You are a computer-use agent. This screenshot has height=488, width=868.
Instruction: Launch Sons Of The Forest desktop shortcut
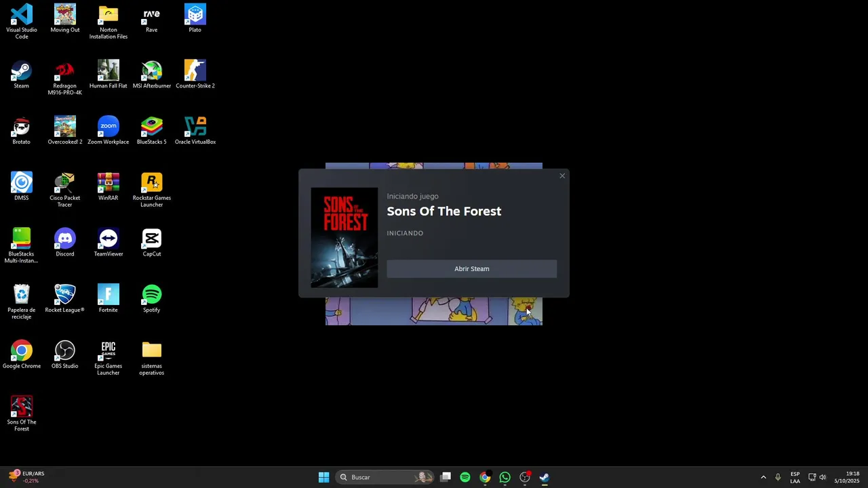coord(22,413)
